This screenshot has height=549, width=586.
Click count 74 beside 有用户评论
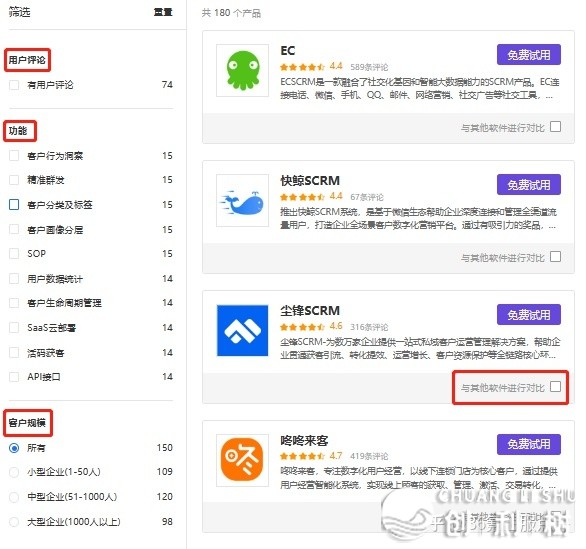click(x=167, y=85)
